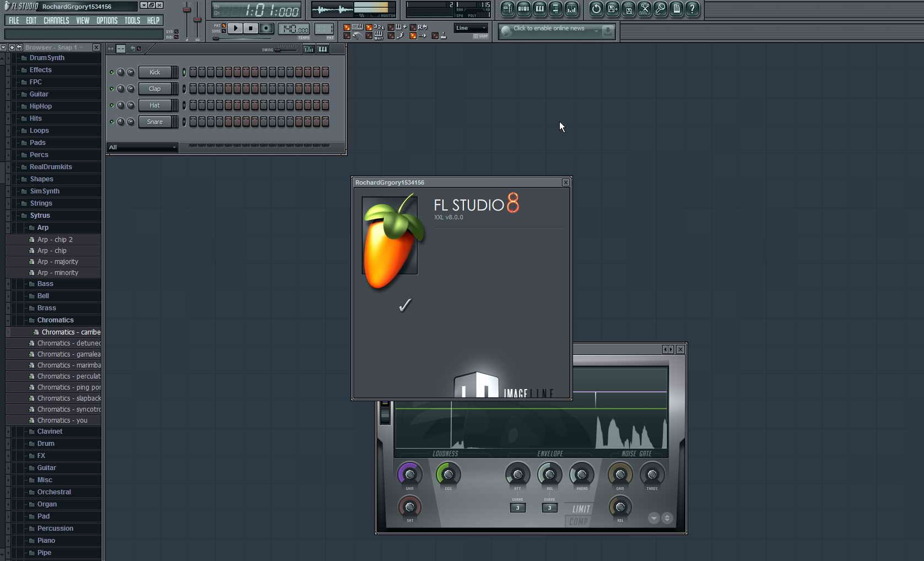Open the OPTIONS menu
Viewport: 924px width, 561px height.
tap(107, 20)
